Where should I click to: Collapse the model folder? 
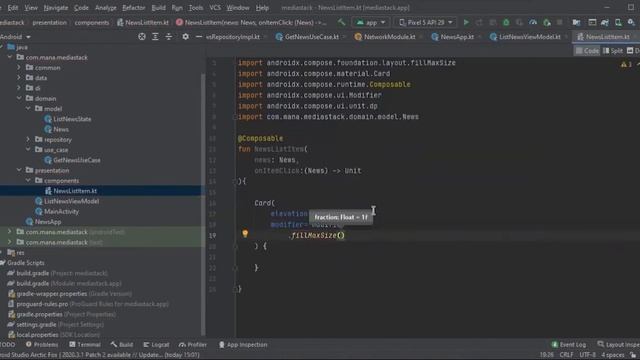(x=28, y=109)
